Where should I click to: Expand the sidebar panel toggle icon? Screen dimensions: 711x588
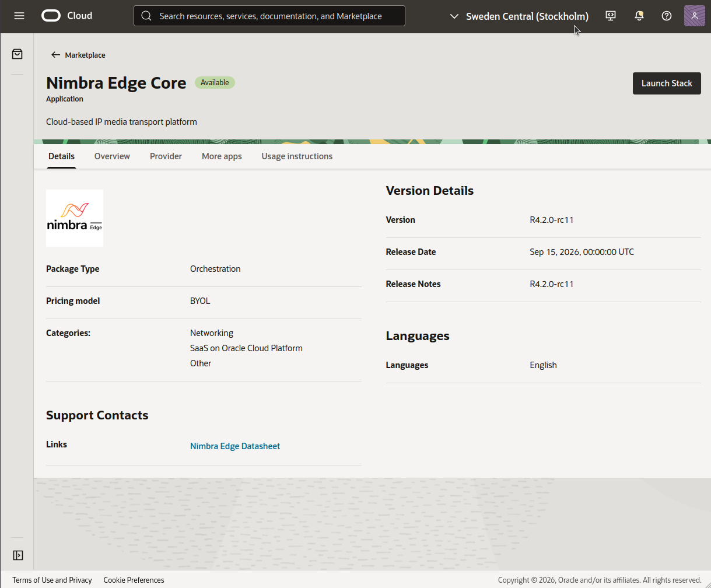(17, 555)
